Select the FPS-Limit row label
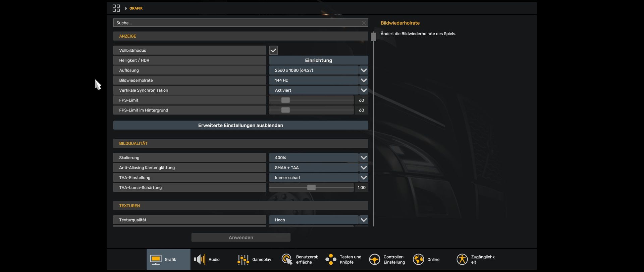This screenshot has width=644, height=272. tap(190, 100)
